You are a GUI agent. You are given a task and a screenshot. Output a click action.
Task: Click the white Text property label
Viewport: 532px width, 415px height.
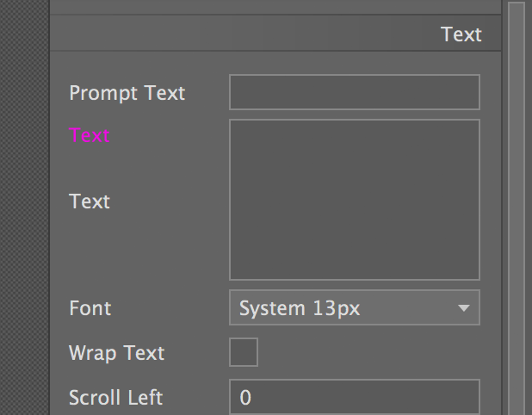[x=90, y=201]
